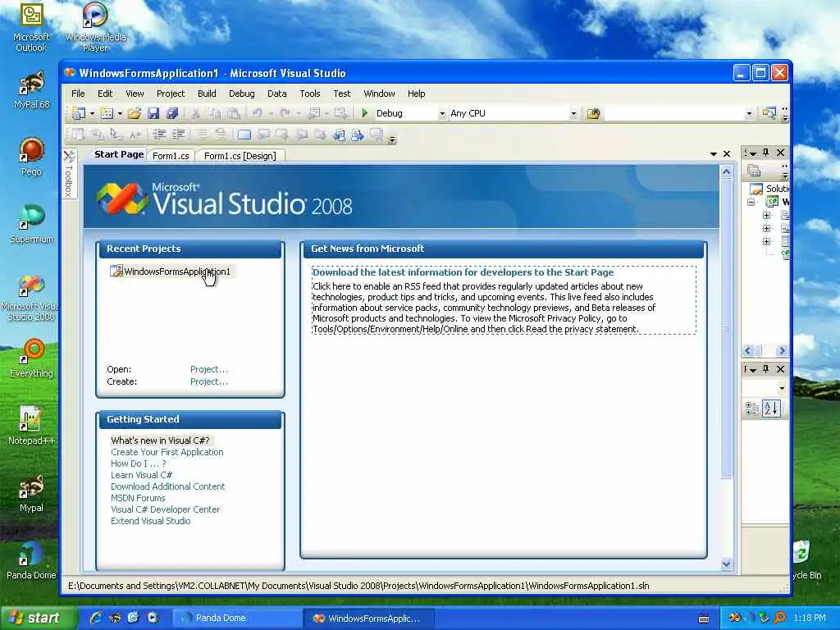Screen dimensions: 840x630
Task: Click the Create Project... link
Action: (209, 381)
